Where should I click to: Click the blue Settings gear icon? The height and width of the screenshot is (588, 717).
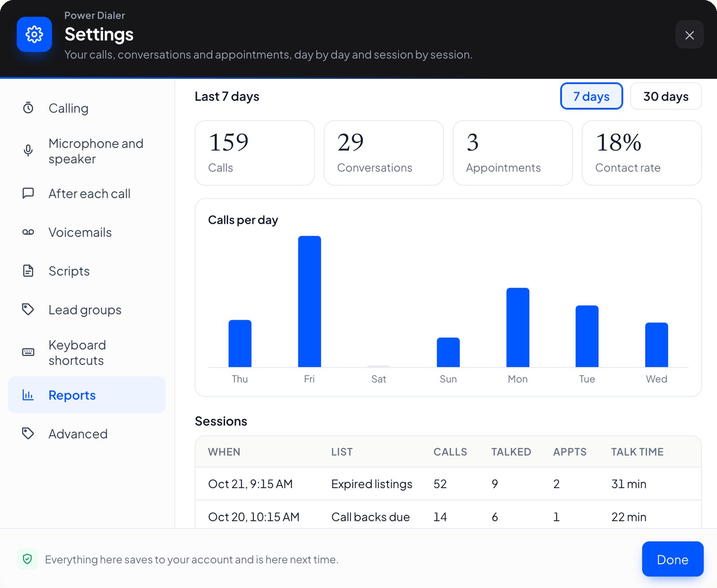point(34,34)
